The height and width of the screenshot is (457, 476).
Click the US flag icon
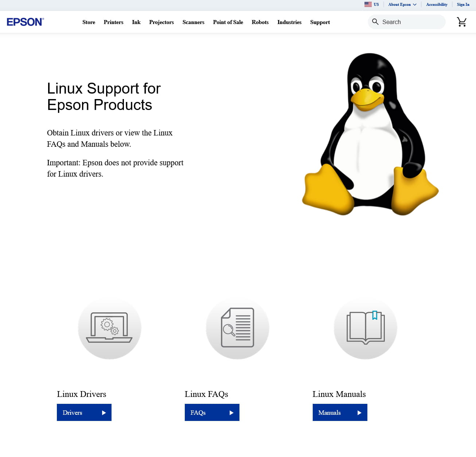[x=368, y=4]
